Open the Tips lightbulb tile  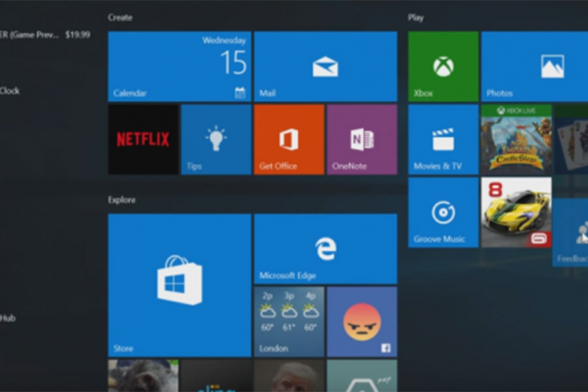coord(216,140)
